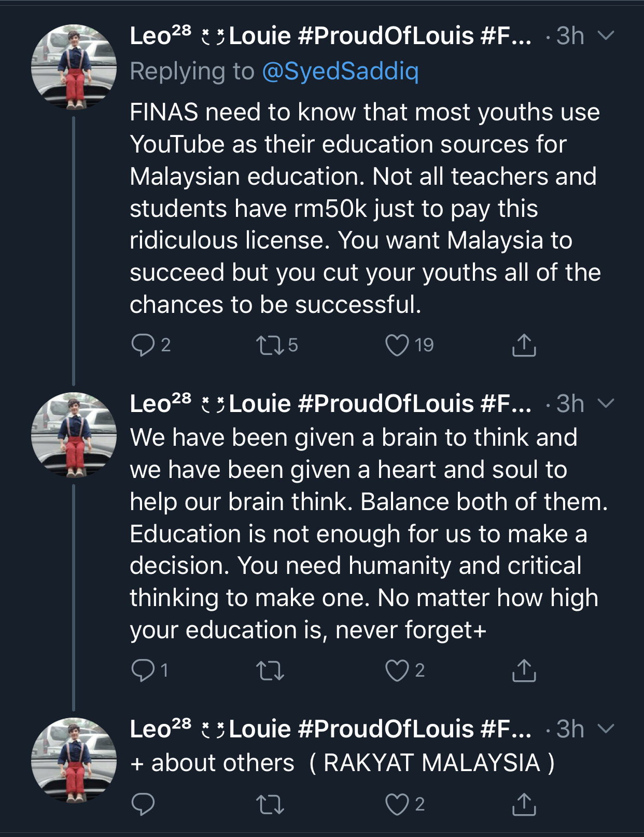
Task: Open options chevron on first tweet
Action: coord(606,35)
